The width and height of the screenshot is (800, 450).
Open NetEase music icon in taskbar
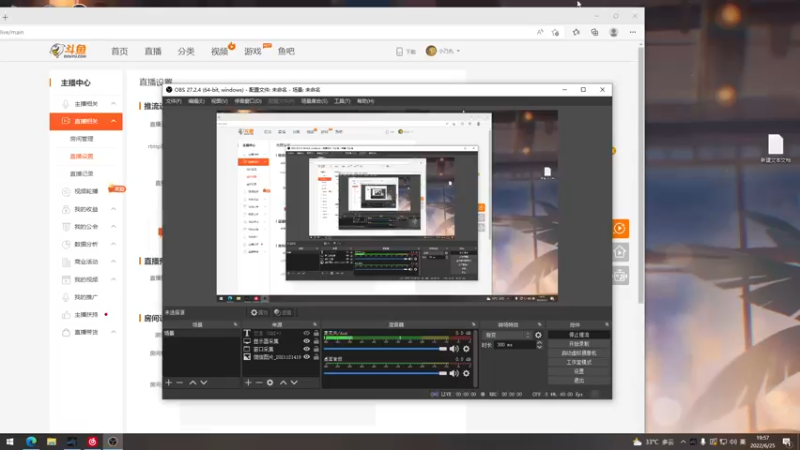(x=92, y=442)
